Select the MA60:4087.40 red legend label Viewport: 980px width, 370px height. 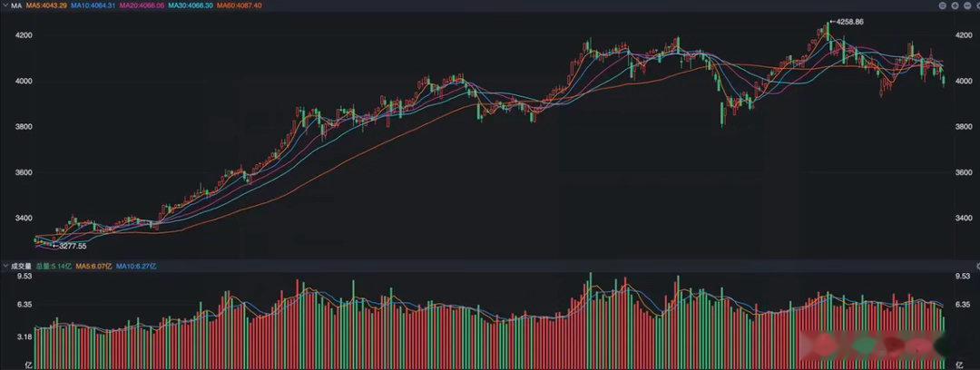pyautogui.click(x=240, y=5)
